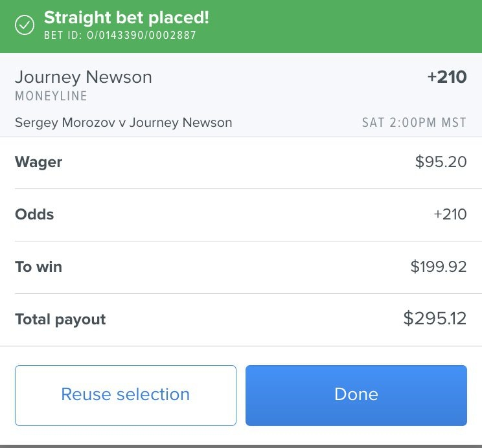Click the $199.92 to win amount
The width and height of the screenshot is (482, 448).
point(439,266)
